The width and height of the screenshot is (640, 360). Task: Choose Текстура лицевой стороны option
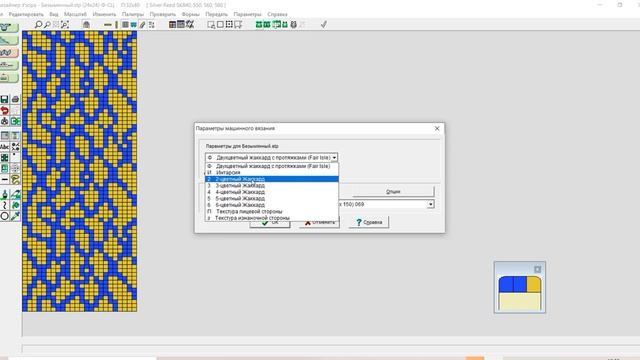click(x=271, y=211)
